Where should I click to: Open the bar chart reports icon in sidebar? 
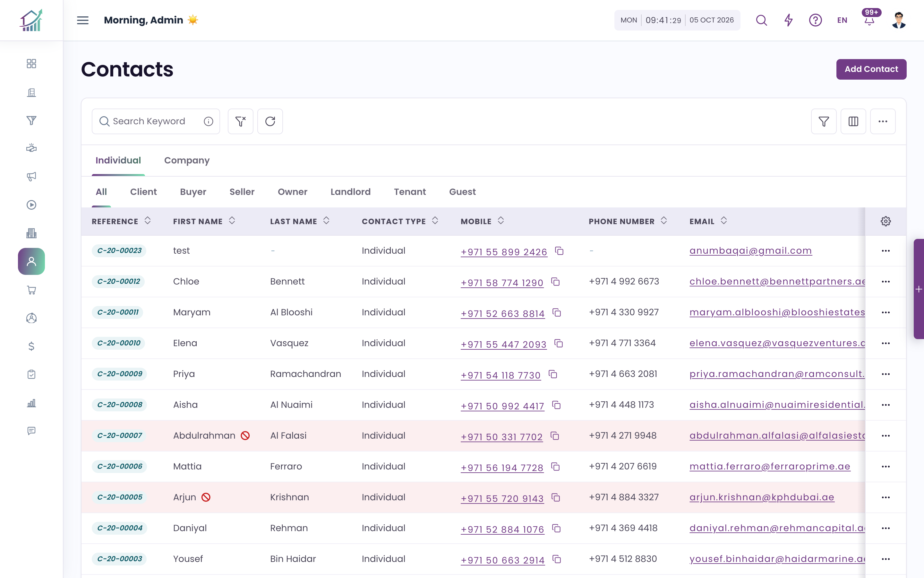pyautogui.click(x=31, y=403)
